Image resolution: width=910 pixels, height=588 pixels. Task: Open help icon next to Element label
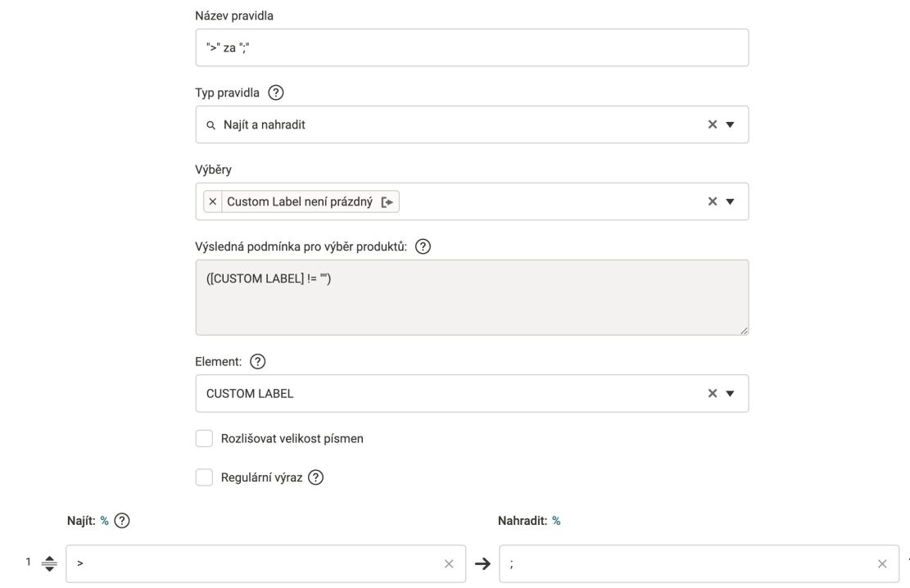258,362
